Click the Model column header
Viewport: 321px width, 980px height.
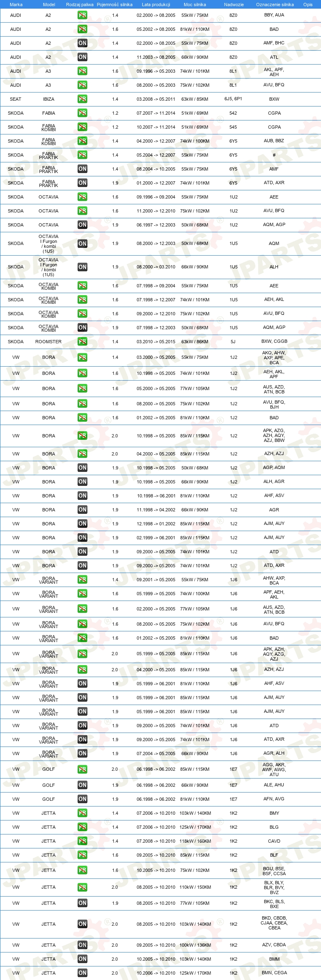click(49, 5)
